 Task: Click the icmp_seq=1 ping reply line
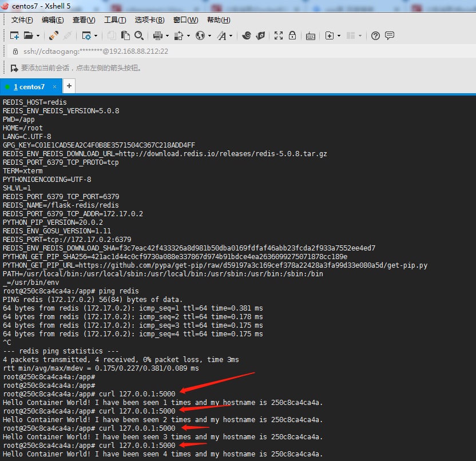(133, 308)
